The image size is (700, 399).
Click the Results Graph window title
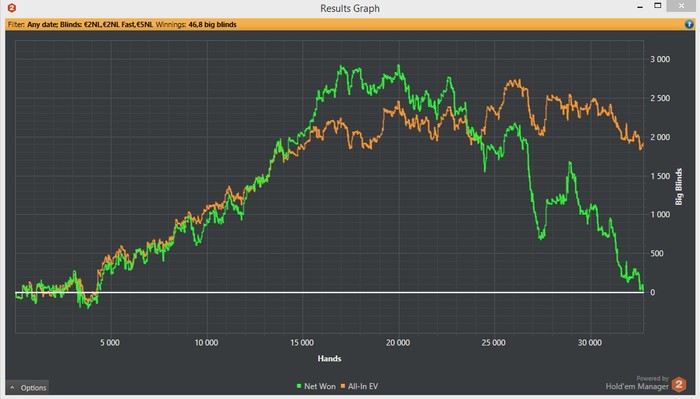350,8
